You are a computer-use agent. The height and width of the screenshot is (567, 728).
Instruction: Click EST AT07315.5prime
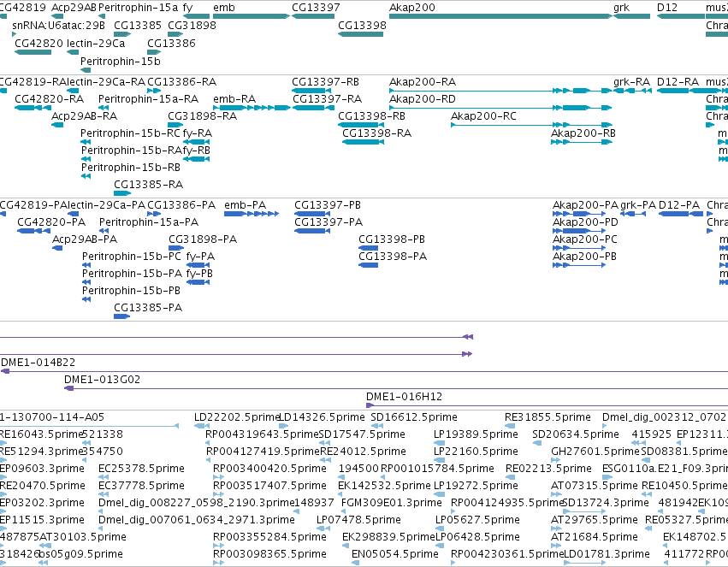(595, 487)
